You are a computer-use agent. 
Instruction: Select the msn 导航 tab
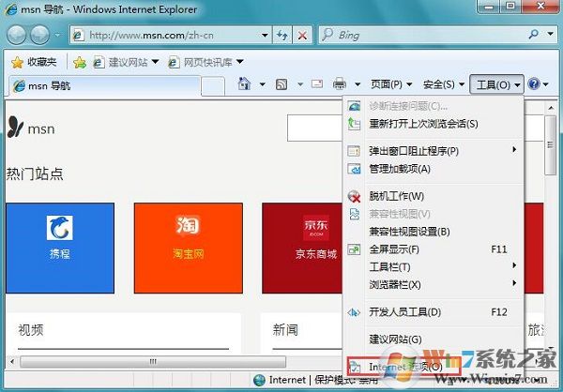104,85
